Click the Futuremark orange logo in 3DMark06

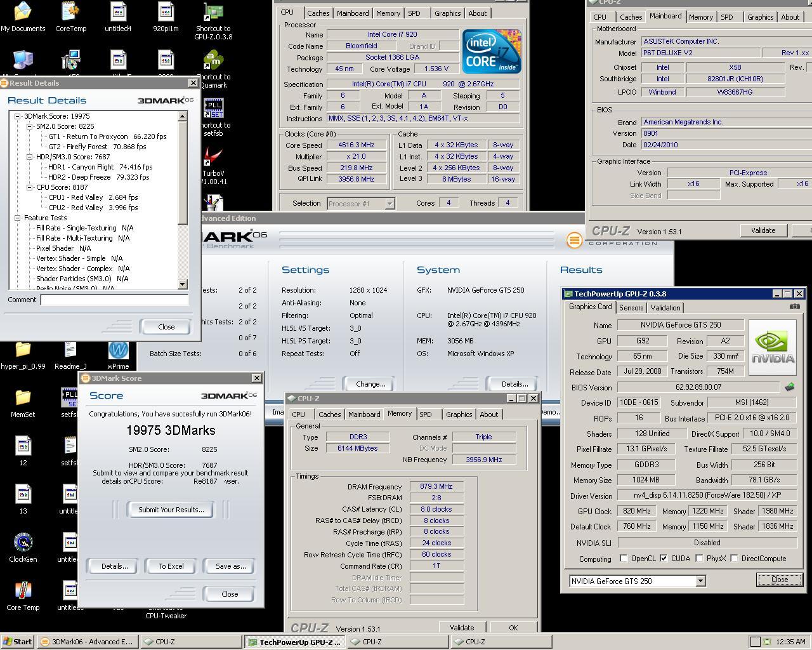(574, 240)
